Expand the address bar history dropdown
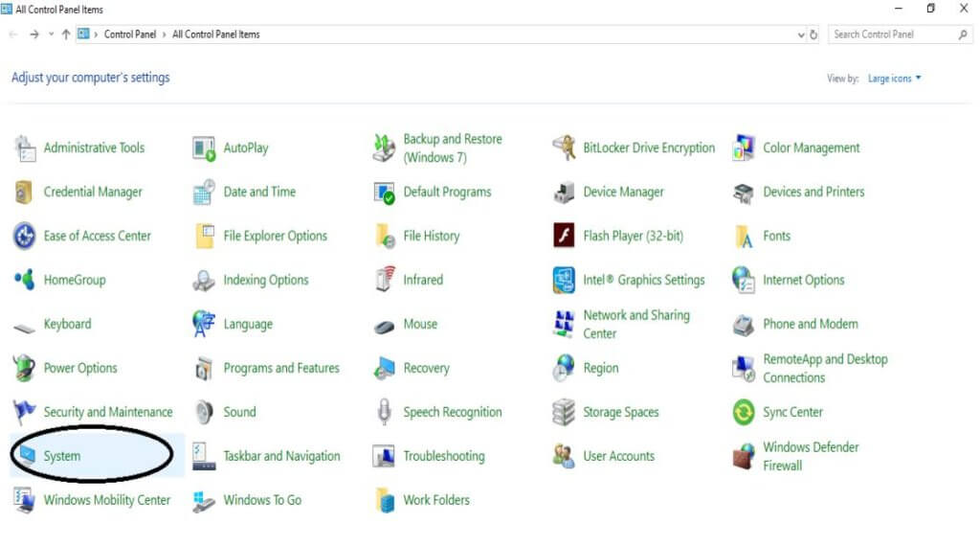This screenshot has height=546, width=980. tap(801, 35)
